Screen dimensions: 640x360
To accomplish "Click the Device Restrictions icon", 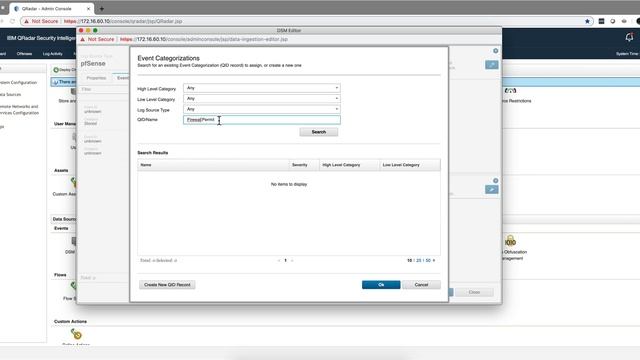I will click(x=510, y=91).
